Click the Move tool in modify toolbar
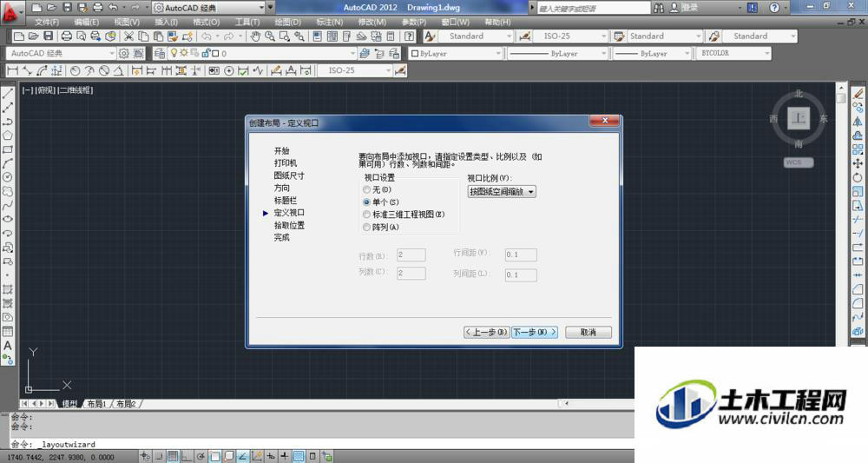Image resolution: width=868 pixels, height=463 pixels. (858, 163)
